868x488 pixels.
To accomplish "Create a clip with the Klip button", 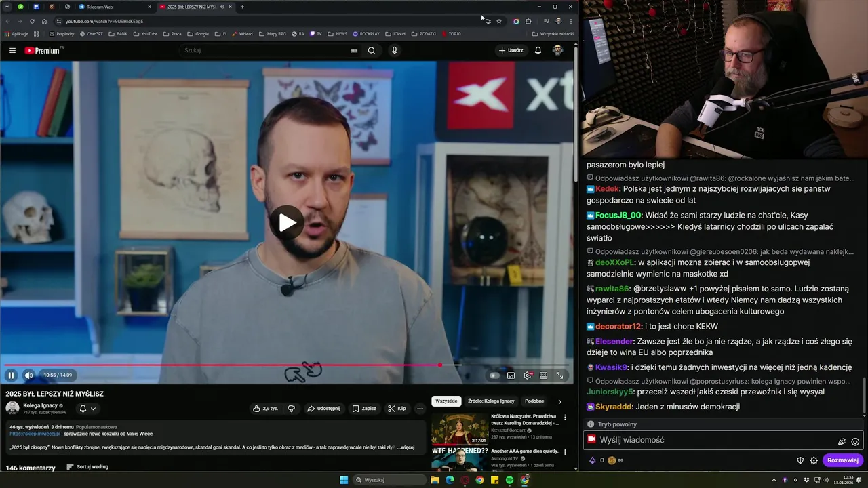I will click(397, 409).
